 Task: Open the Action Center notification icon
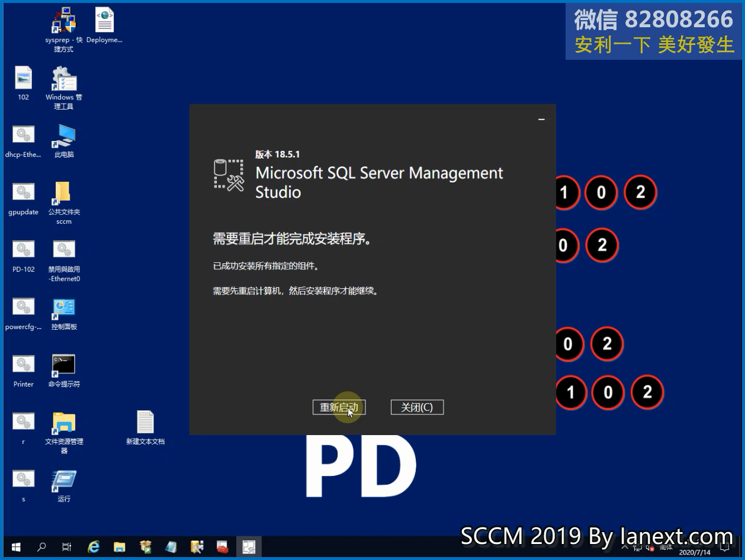725,548
